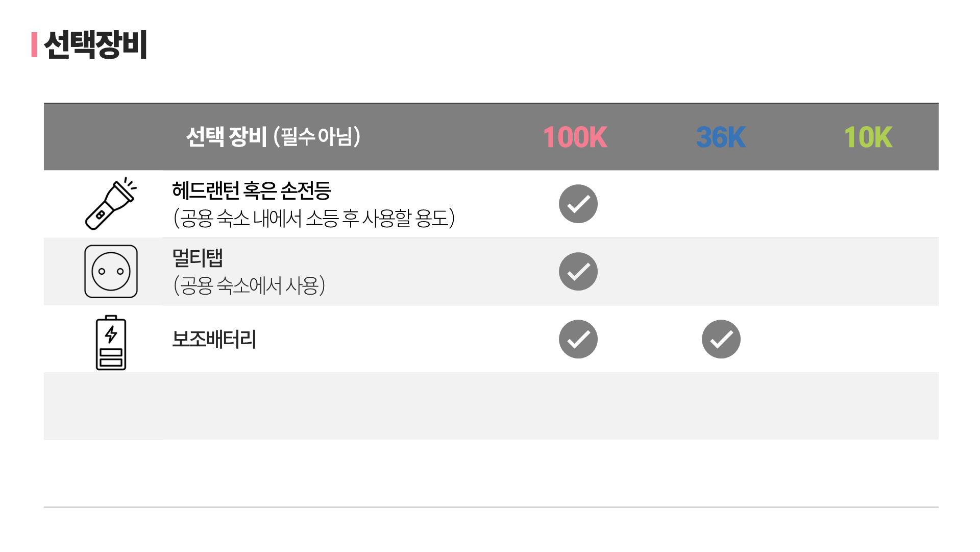Screen dimensions: 980x552
Task: Select the 보조배터리 label
Action: point(214,339)
